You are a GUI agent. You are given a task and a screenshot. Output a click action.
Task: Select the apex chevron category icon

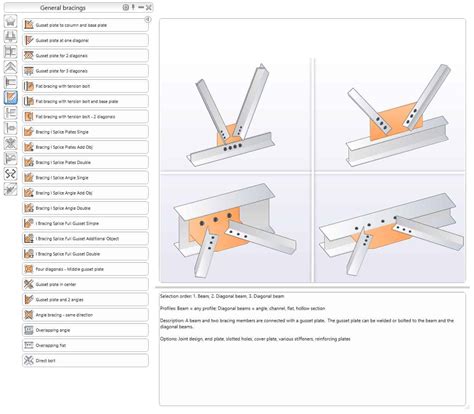10,67
